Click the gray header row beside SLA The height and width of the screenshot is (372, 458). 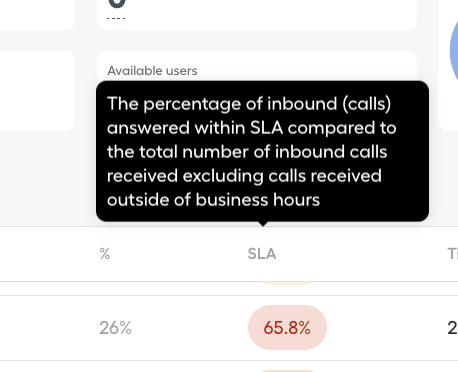tap(229, 254)
